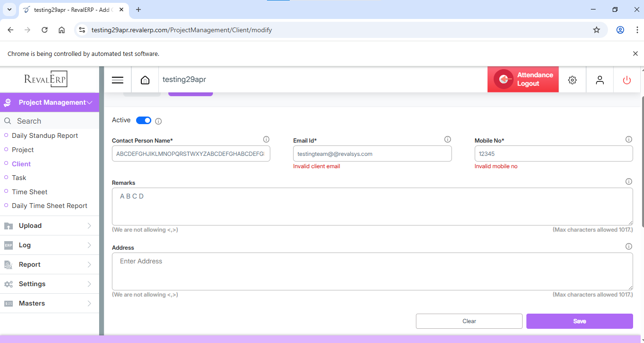Click the Clear button

point(469,321)
